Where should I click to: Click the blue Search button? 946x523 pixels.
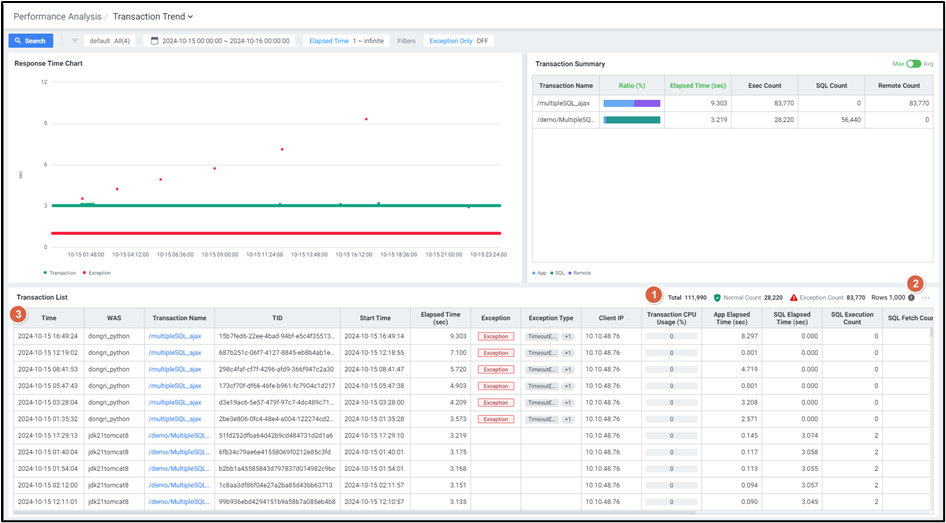30,41
